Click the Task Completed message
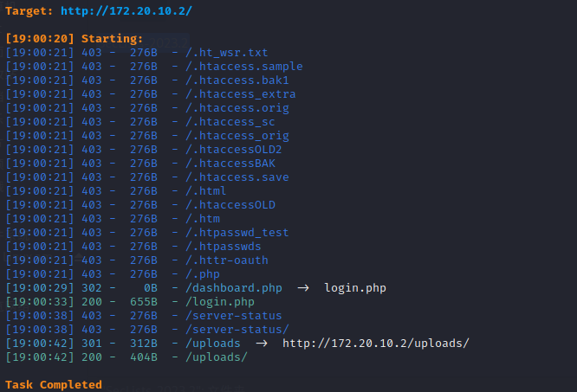This screenshot has width=577, height=392. coord(54,384)
